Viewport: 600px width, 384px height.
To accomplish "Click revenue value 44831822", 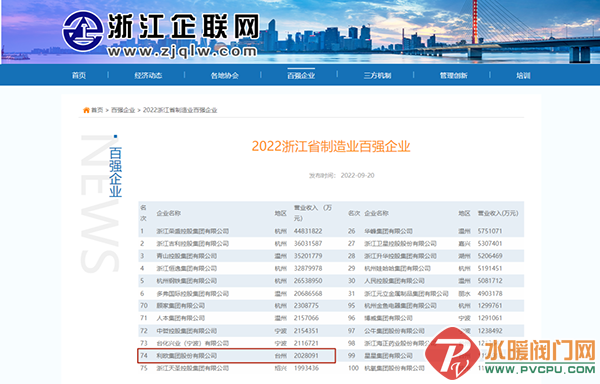I will [308, 231].
